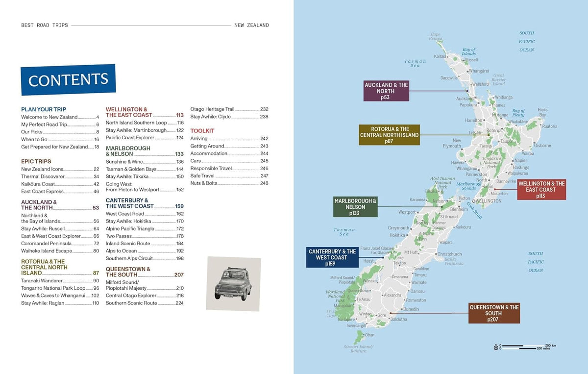Click the 'Our Picks' contents line

(60, 132)
